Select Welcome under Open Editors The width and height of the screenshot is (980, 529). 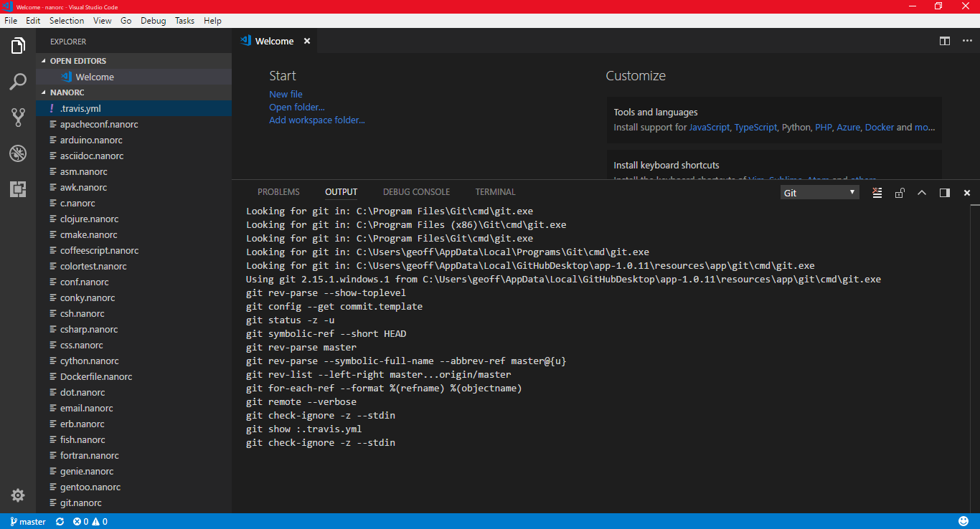[x=133, y=77]
